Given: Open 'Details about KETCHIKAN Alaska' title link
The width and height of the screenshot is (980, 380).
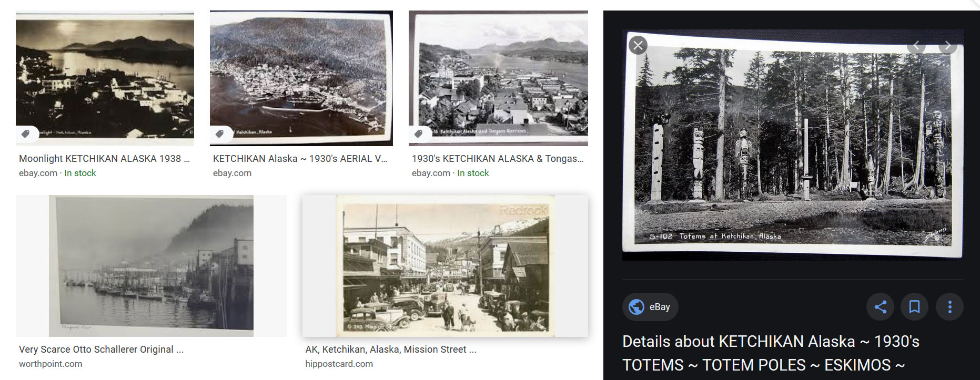Looking at the screenshot, I should [x=771, y=353].
